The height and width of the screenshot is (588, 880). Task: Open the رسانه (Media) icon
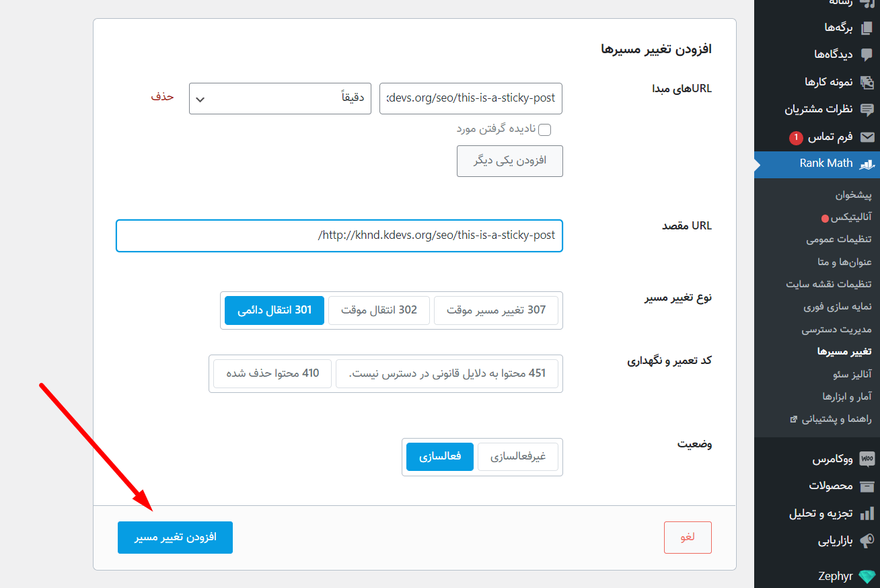[x=869, y=3]
